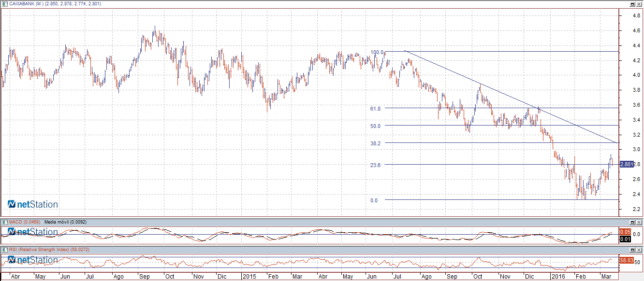Screen dimensions: 644x281
Task: Select the Media móvil (0.0092) label
Action: click(63, 222)
